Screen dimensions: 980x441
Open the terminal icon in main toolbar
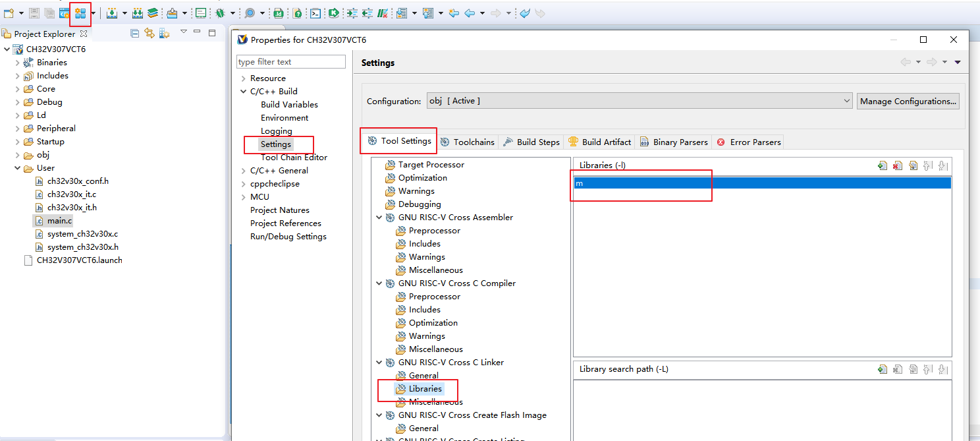[316, 13]
